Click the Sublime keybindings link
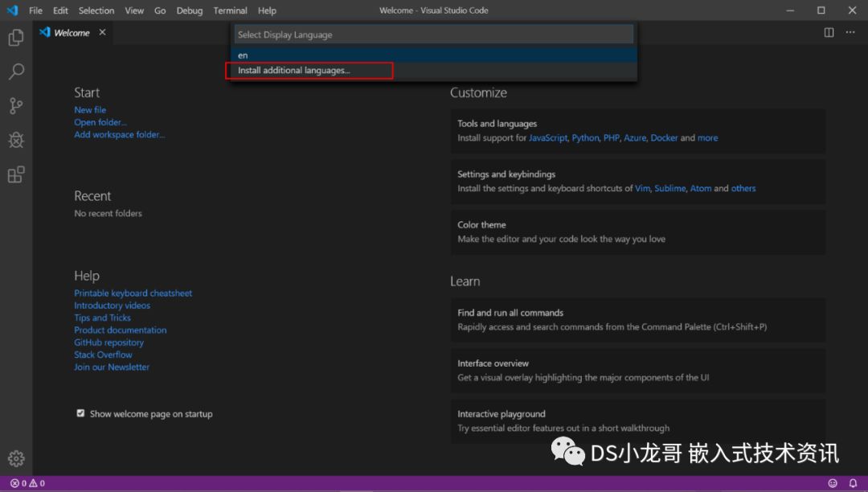 pos(669,188)
